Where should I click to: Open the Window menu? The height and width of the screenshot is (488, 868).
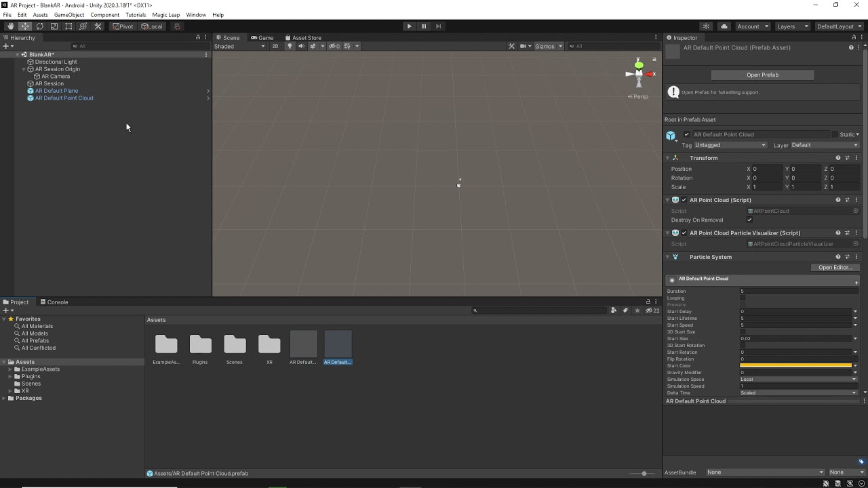pyautogui.click(x=196, y=15)
